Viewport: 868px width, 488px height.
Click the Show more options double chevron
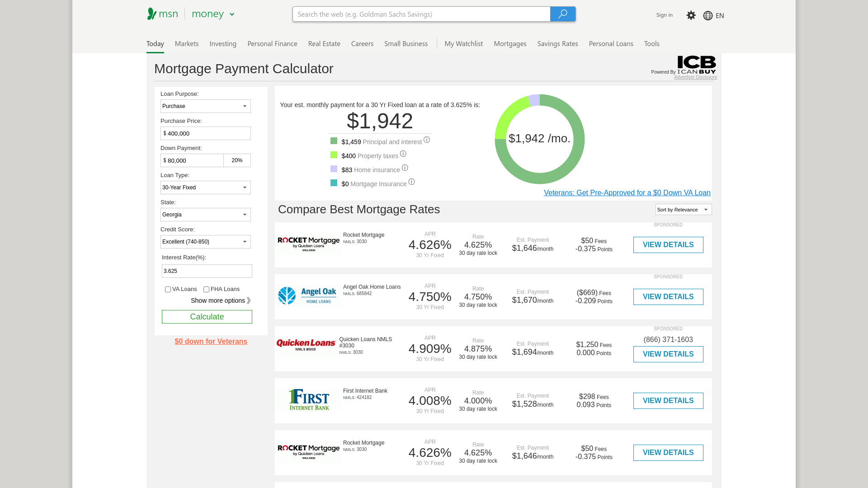[x=249, y=301]
